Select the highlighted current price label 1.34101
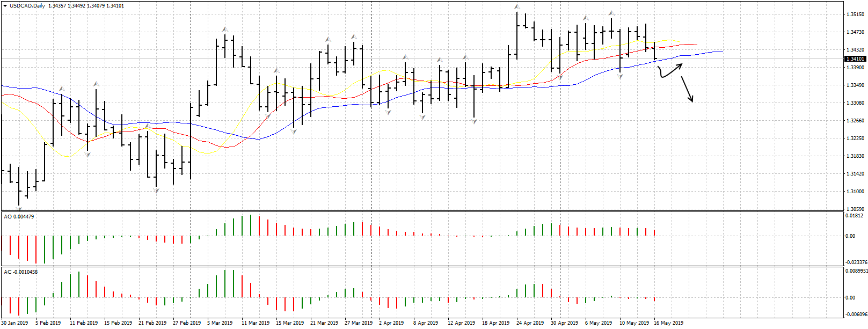Viewport: 868px width, 329px height. click(x=855, y=59)
